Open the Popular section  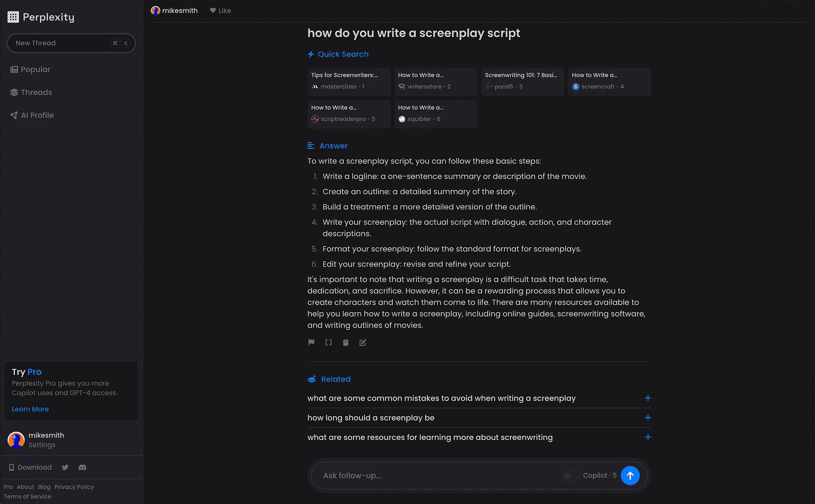(30, 69)
